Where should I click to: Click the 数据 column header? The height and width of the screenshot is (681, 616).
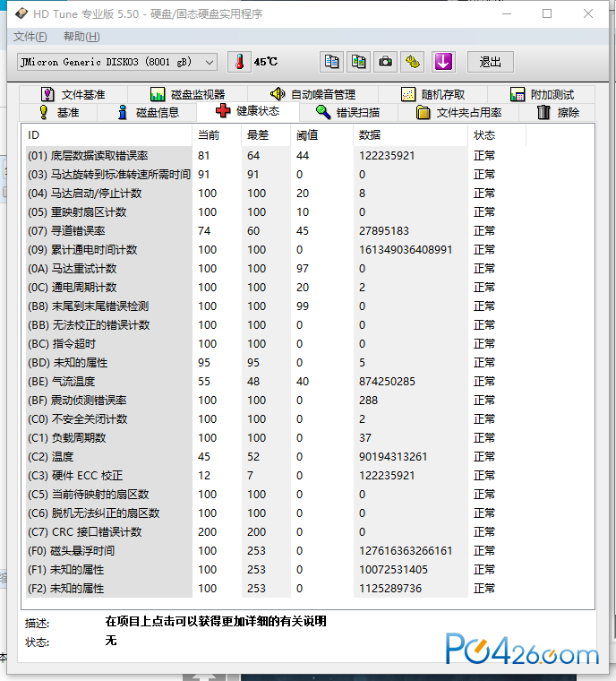pos(411,135)
